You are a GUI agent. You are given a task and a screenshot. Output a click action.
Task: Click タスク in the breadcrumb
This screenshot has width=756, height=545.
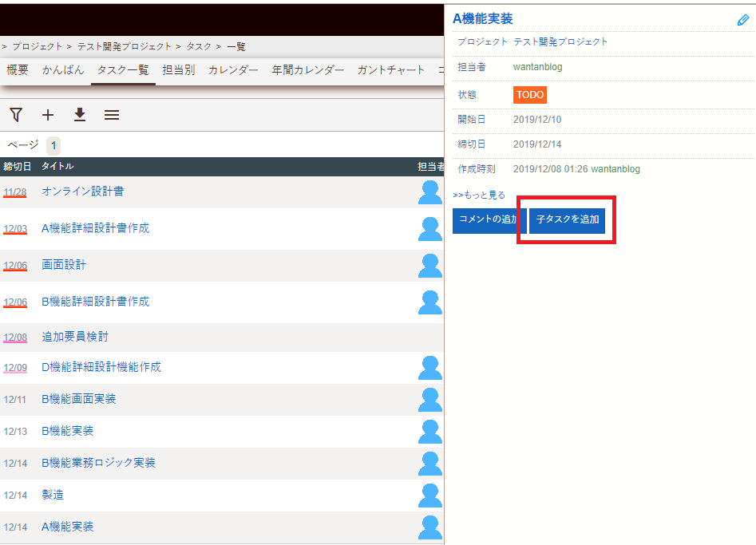pyautogui.click(x=199, y=46)
